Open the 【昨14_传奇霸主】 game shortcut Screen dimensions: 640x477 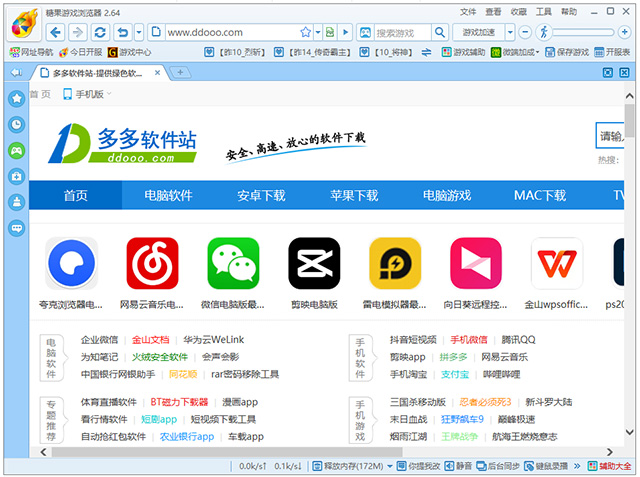click(x=313, y=52)
